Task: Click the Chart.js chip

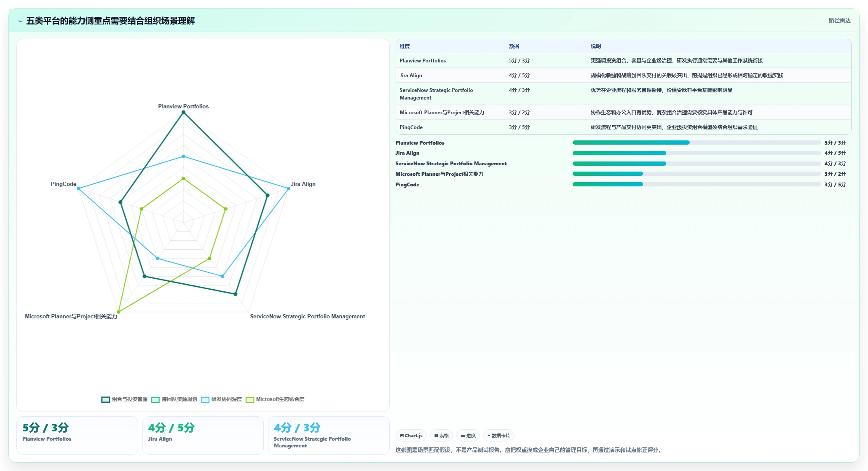Action: coord(411,436)
